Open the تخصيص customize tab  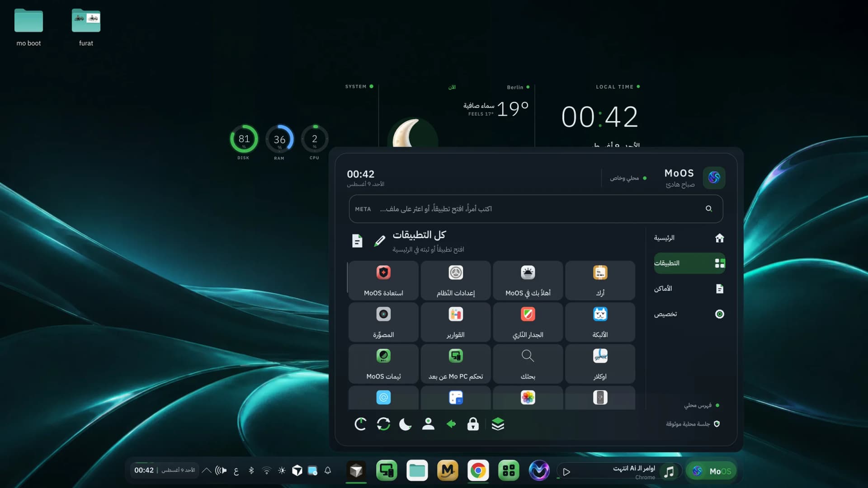tap(689, 314)
